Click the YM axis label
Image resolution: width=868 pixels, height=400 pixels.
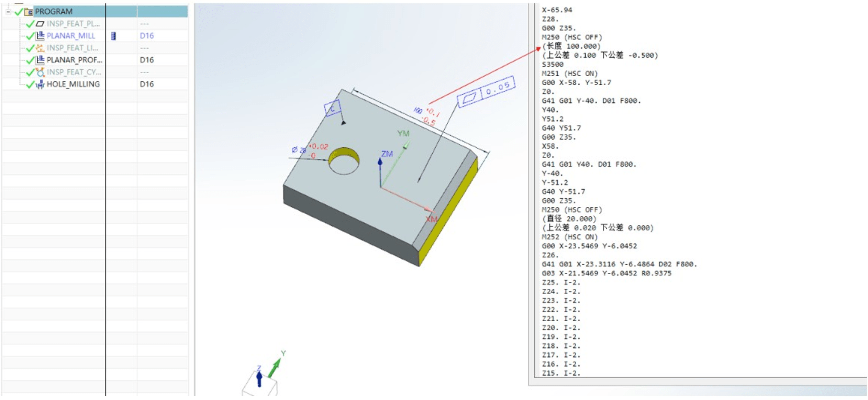click(403, 133)
